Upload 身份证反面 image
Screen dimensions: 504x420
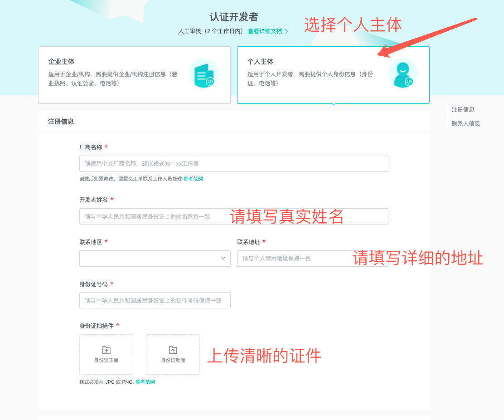pyautogui.click(x=173, y=354)
